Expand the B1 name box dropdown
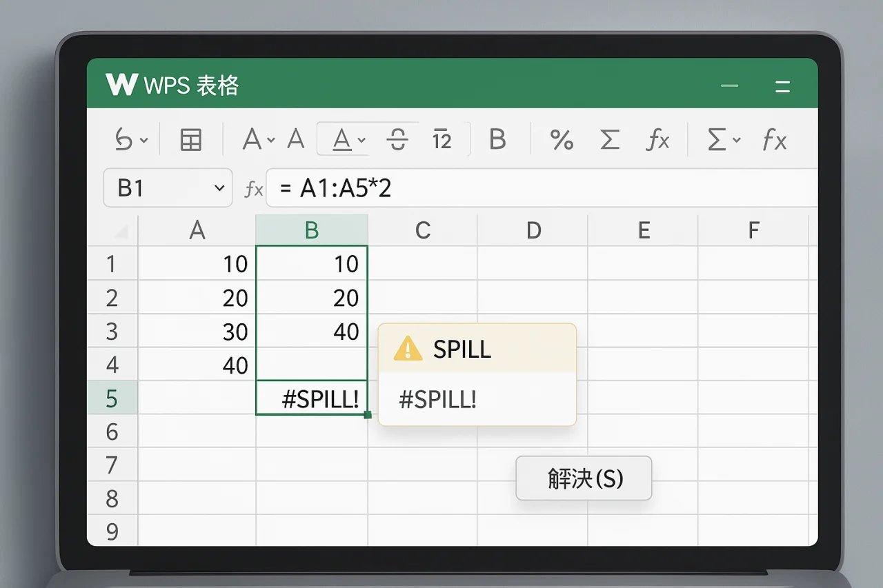 point(219,188)
